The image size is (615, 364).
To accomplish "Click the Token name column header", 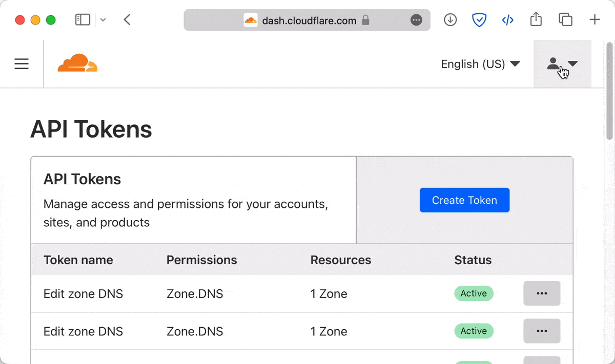I will click(x=78, y=260).
